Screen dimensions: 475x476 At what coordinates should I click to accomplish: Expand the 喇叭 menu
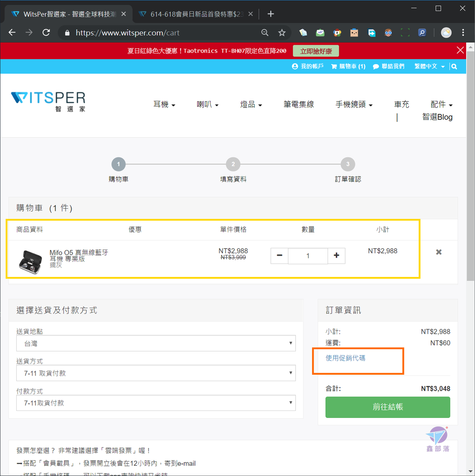click(x=207, y=105)
